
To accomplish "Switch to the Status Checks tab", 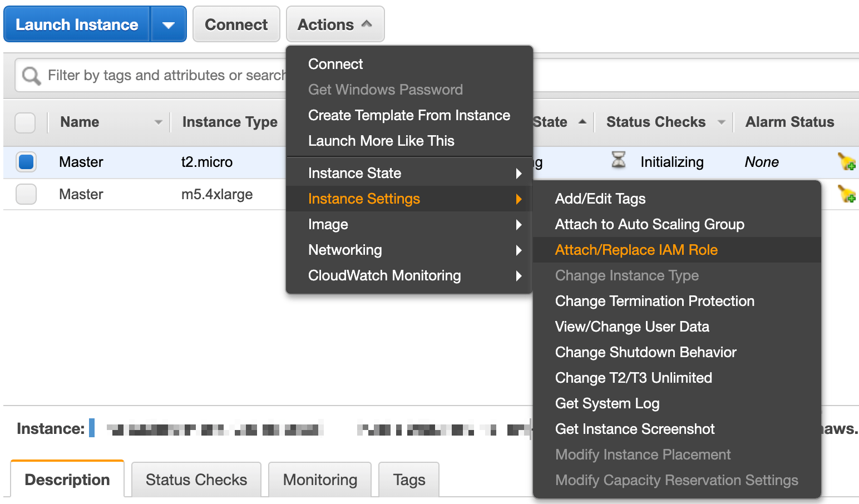I will 196,480.
